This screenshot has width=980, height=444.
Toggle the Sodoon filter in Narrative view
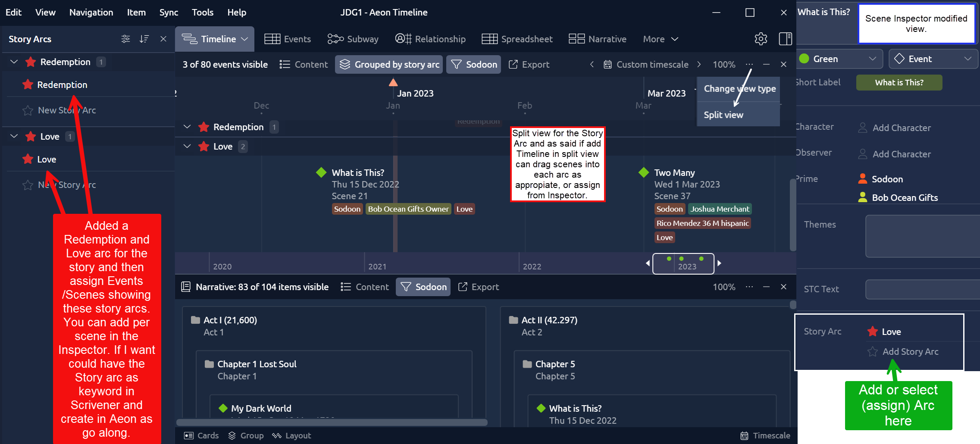click(423, 287)
